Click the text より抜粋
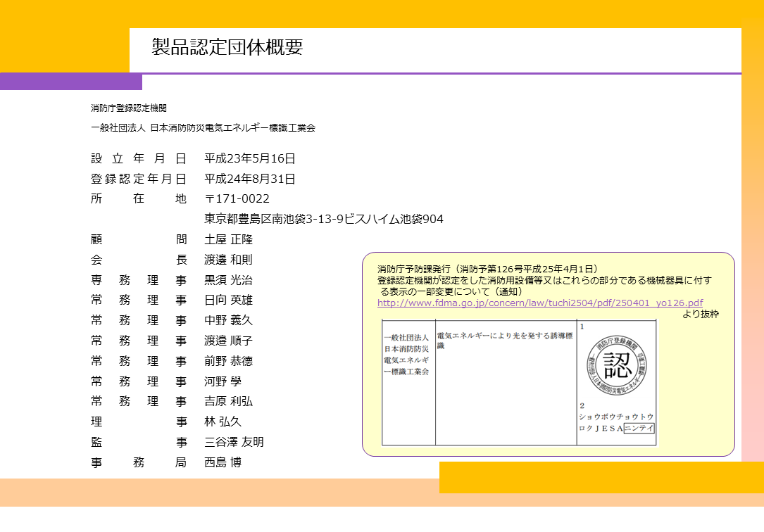Image resolution: width=764 pixels, height=532 pixels. tap(701, 315)
